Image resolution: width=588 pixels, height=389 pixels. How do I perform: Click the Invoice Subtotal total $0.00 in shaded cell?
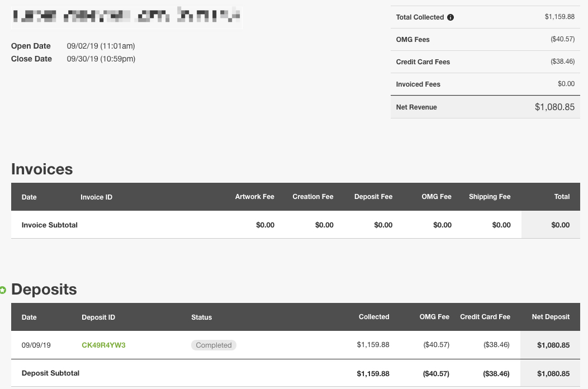560,225
